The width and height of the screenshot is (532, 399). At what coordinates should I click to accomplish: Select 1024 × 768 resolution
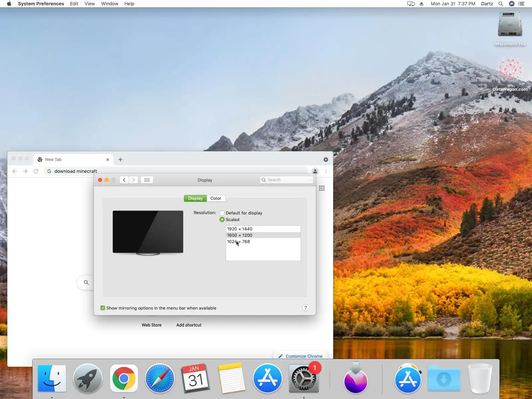coord(263,241)
